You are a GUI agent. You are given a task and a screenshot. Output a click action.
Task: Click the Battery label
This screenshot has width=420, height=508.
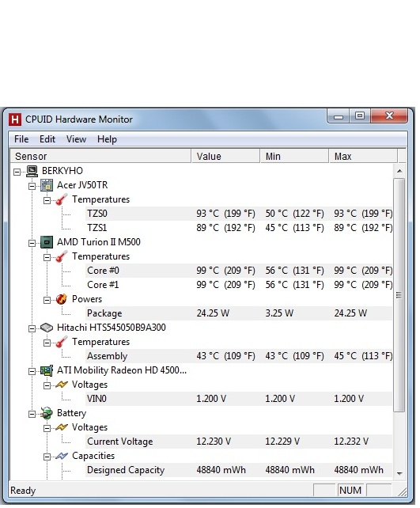(x=71, y=413)
